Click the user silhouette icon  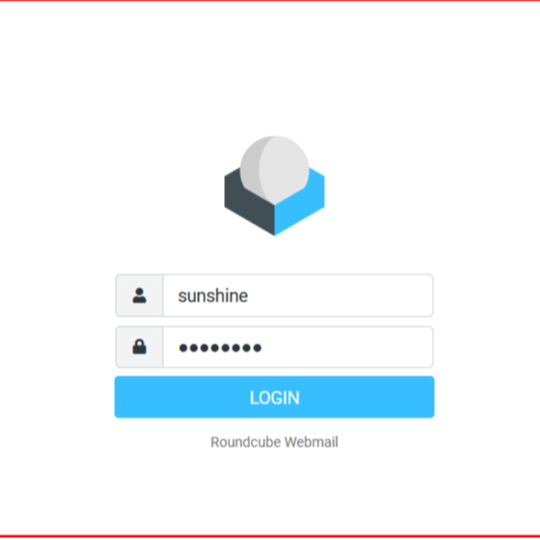click(139, 295)
